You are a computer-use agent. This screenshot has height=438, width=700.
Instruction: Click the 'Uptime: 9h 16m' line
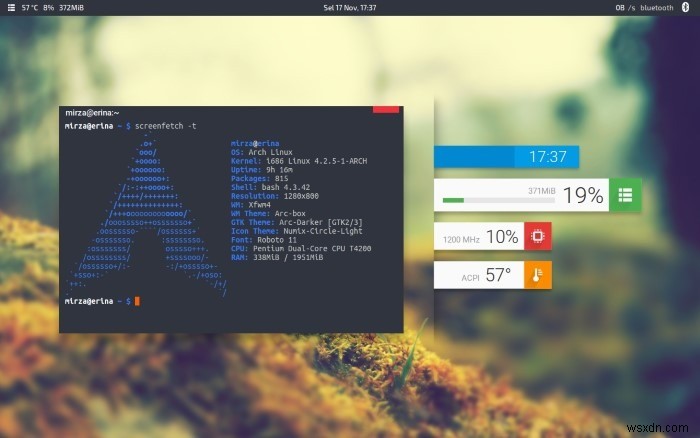point(262,170)
